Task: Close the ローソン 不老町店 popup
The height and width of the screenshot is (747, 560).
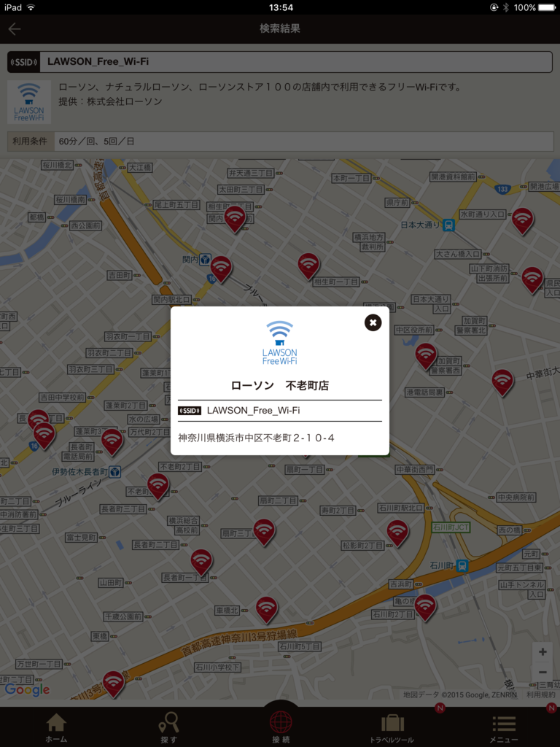Action: (x=373, y=322)
